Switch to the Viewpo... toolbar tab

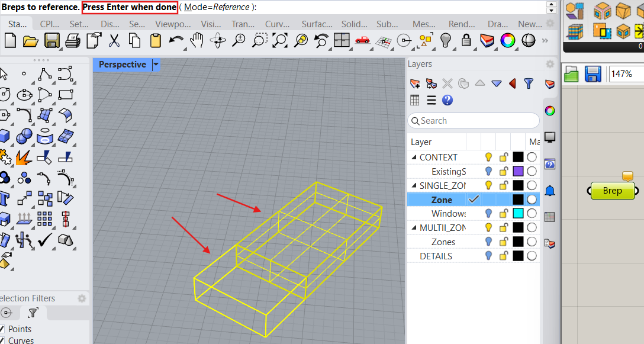pos(173,24)
